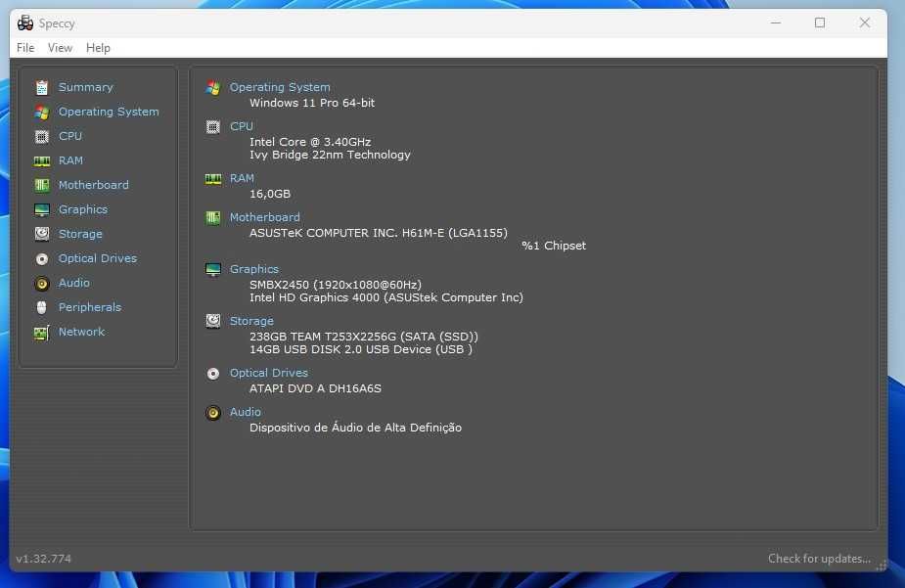The height and width of the screenshot is (588, 905).
Task: Click version v1.32.774 in status bar
Action: tap(44, 559)
